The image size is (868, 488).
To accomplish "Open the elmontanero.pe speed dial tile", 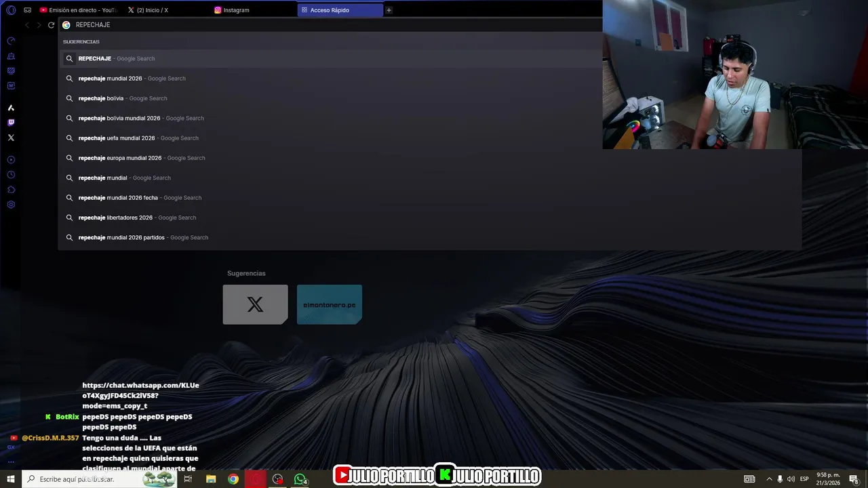I will pos(330,304).
